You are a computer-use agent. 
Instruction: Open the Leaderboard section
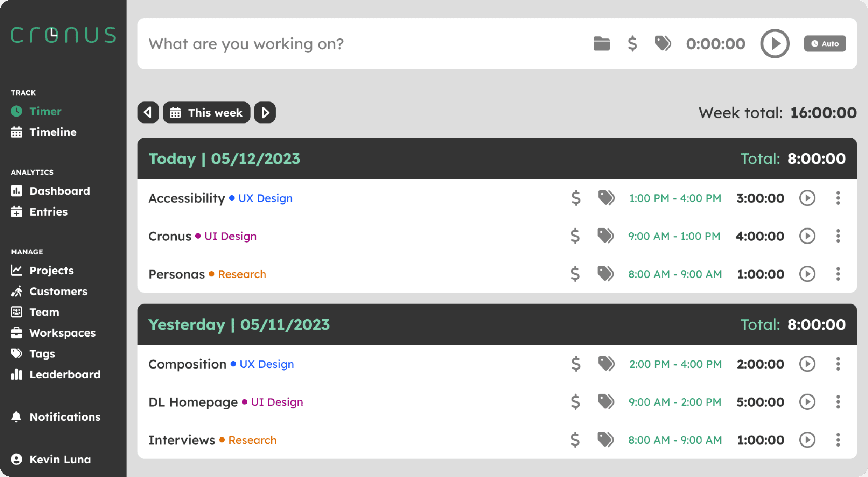65,375
